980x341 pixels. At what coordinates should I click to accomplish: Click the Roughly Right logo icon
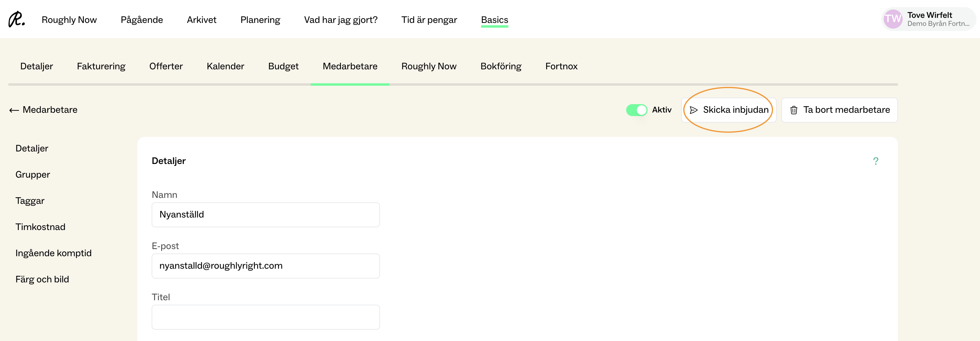17,19
